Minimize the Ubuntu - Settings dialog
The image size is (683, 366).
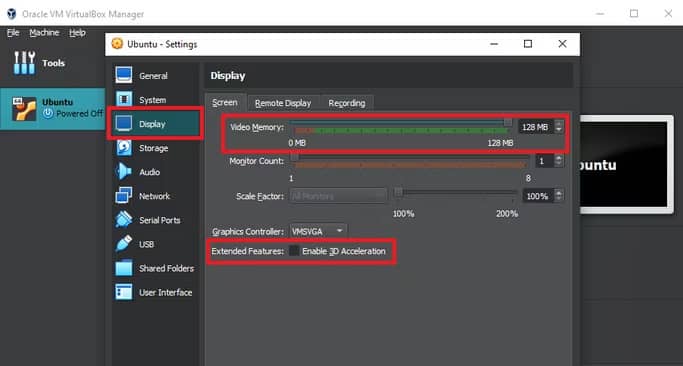click(x=494, y=44)
